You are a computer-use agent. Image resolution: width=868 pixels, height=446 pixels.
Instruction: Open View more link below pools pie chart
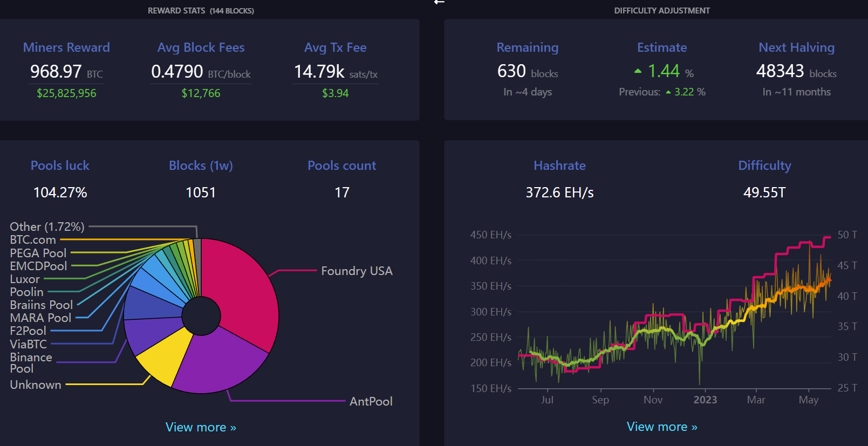(201, 427)
